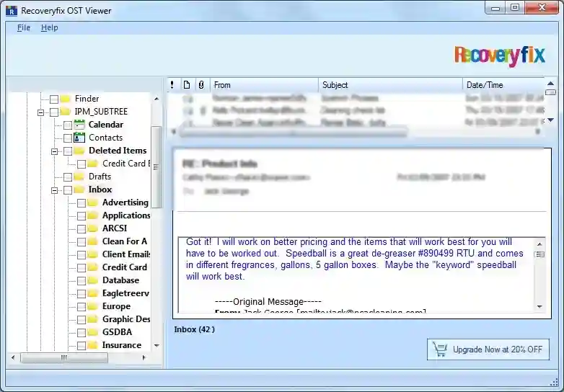The width and height of the screenshot is (564, 392).
Task: Click the item type column header icon
Action: point(187,85)
